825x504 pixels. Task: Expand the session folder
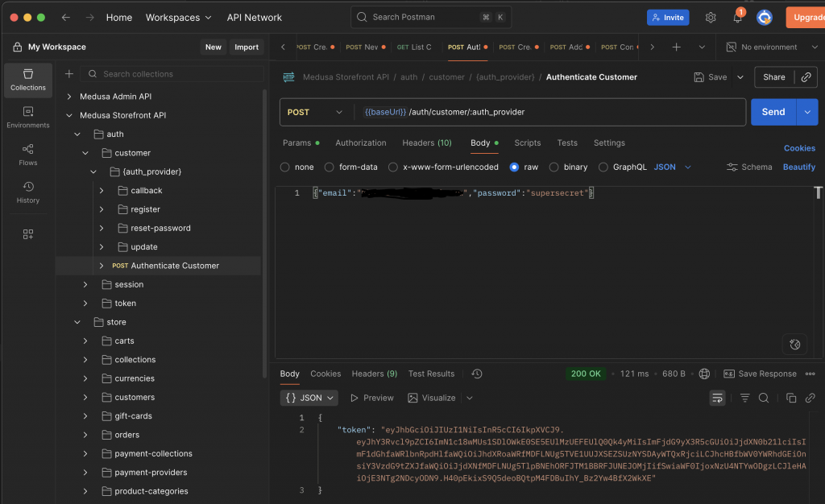[85, 284]
